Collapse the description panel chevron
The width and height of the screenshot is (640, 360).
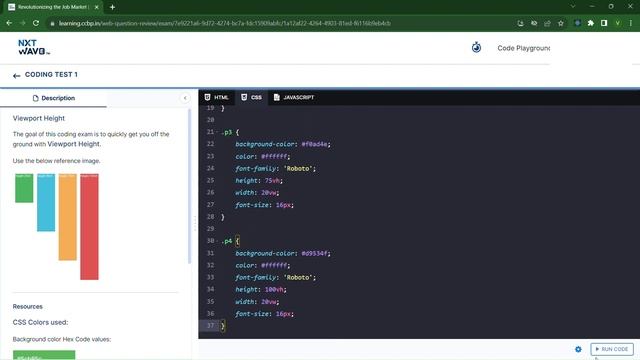(x=185, y=98)
